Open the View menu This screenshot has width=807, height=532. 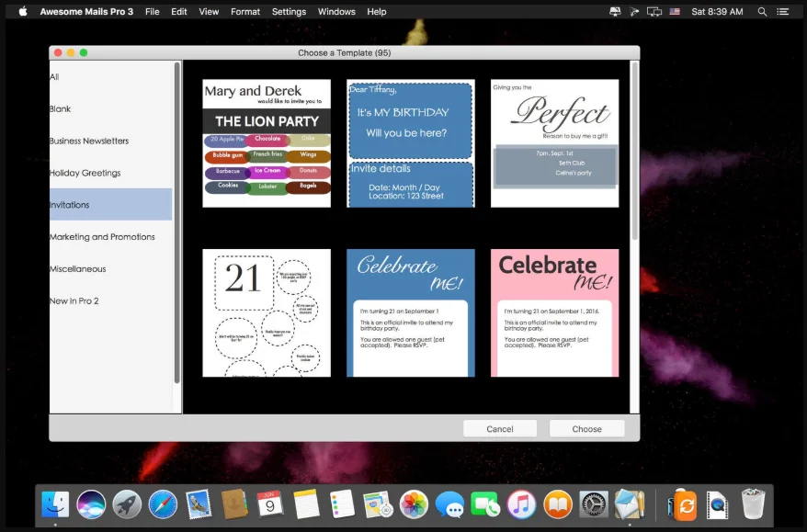pos(209,11)
